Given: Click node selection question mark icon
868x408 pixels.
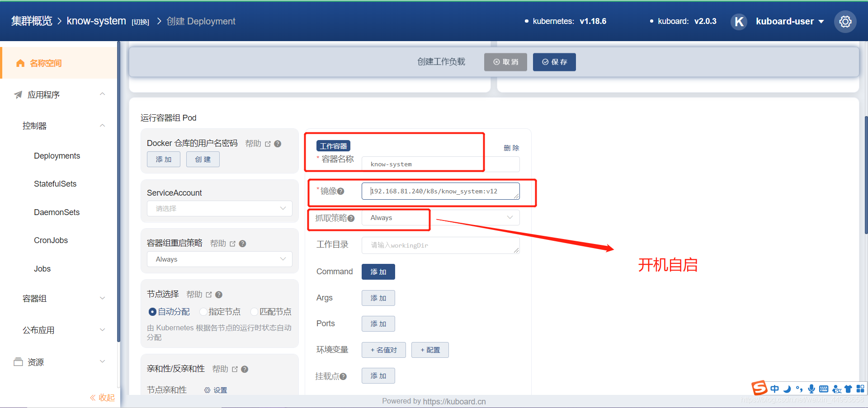Looking at the screenshot, I should point(219,295).
